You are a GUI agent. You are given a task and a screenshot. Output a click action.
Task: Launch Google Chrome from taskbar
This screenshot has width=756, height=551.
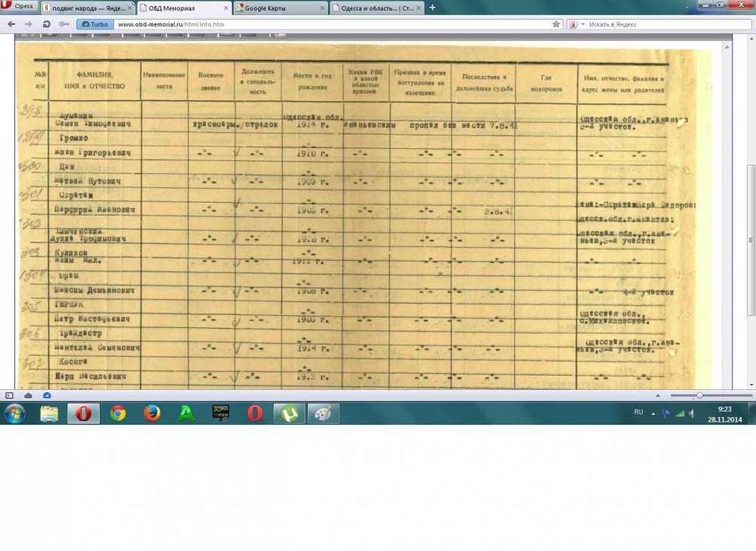point(118,413)
